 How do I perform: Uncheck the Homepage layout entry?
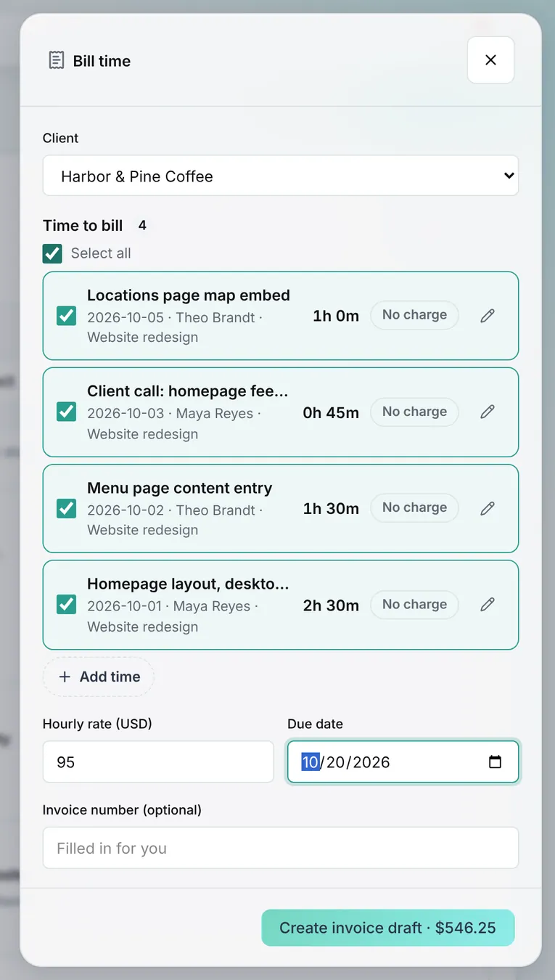[66, 605]
